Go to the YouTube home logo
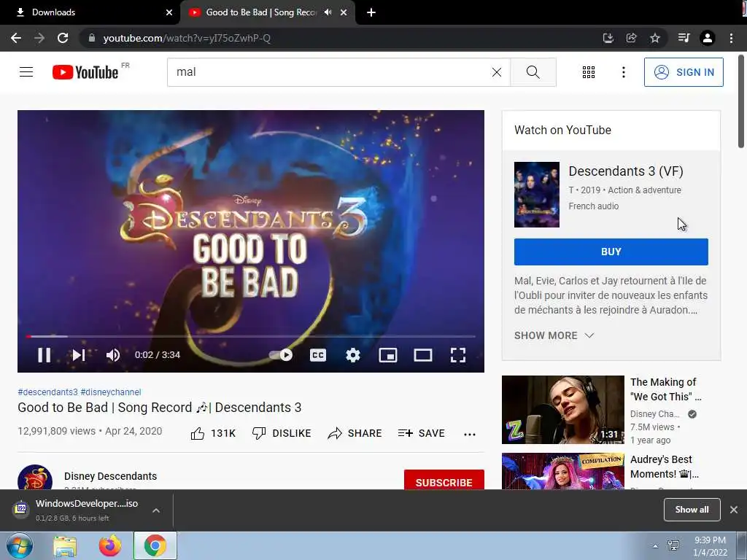 [x=85, y=72]
